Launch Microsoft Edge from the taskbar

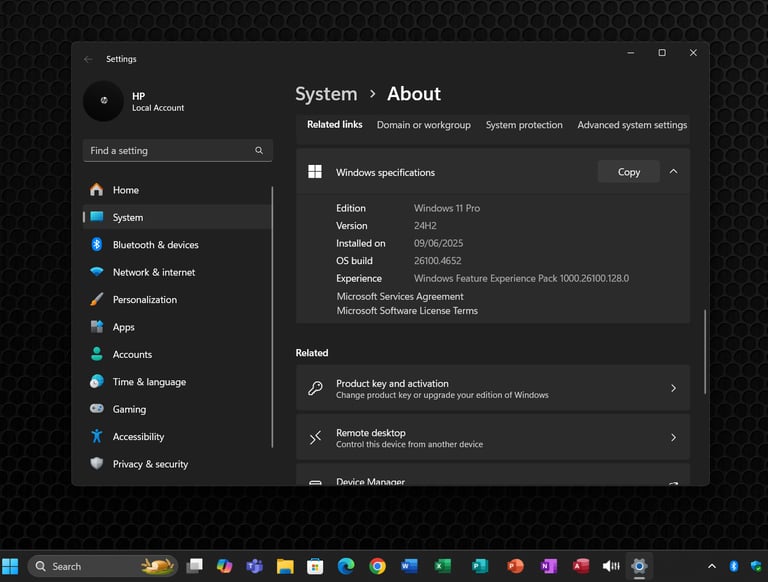point(346,566)
